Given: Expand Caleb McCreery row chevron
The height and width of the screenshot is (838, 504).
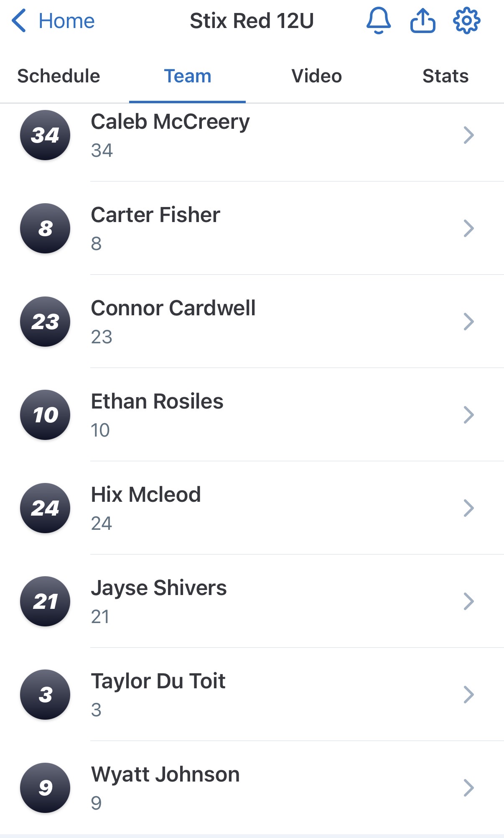Looking at the screenshot, I should (x=468, y=135).
